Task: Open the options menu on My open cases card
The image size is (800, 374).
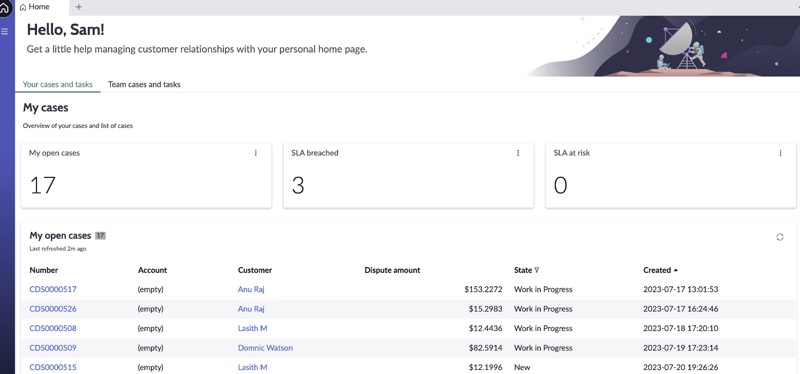Action: [256, 153]
